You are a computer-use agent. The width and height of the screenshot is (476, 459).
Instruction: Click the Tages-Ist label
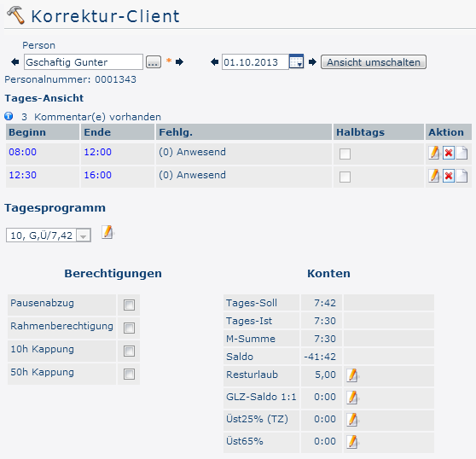(x=249, y=321)
